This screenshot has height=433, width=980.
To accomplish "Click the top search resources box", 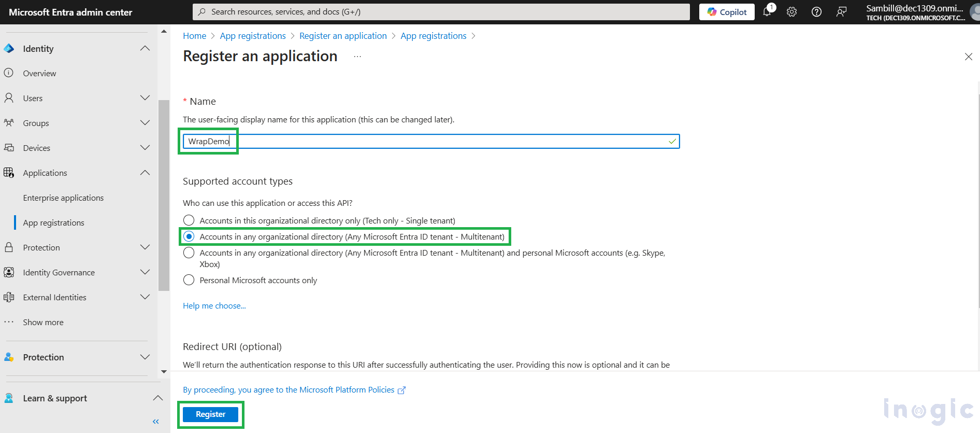I will [441, 11].
